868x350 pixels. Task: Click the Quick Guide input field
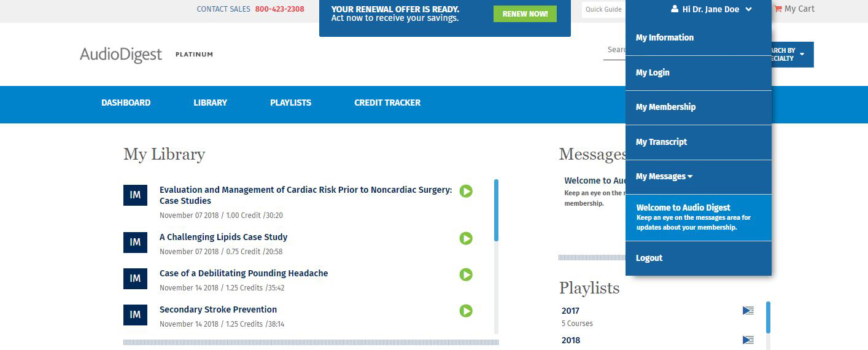(x=603, y=9)
